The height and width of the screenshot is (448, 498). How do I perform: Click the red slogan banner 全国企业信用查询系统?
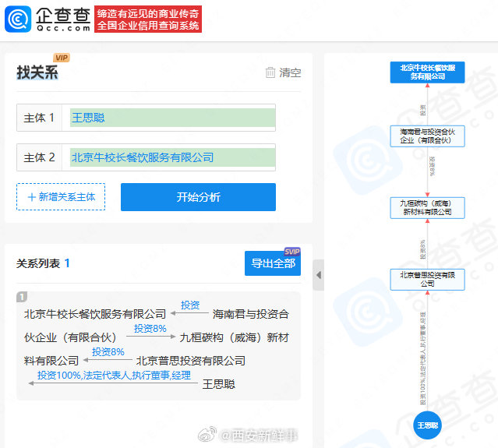[x=148, y=19]
